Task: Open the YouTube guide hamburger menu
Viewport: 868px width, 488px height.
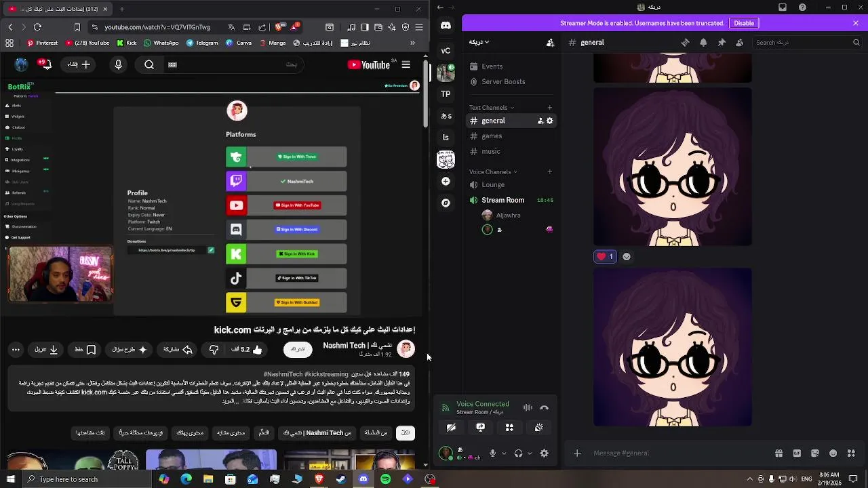Action: 406,64
